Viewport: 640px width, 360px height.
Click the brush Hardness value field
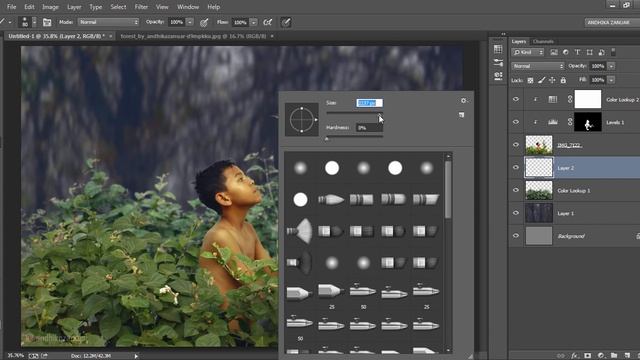[369, 128]
